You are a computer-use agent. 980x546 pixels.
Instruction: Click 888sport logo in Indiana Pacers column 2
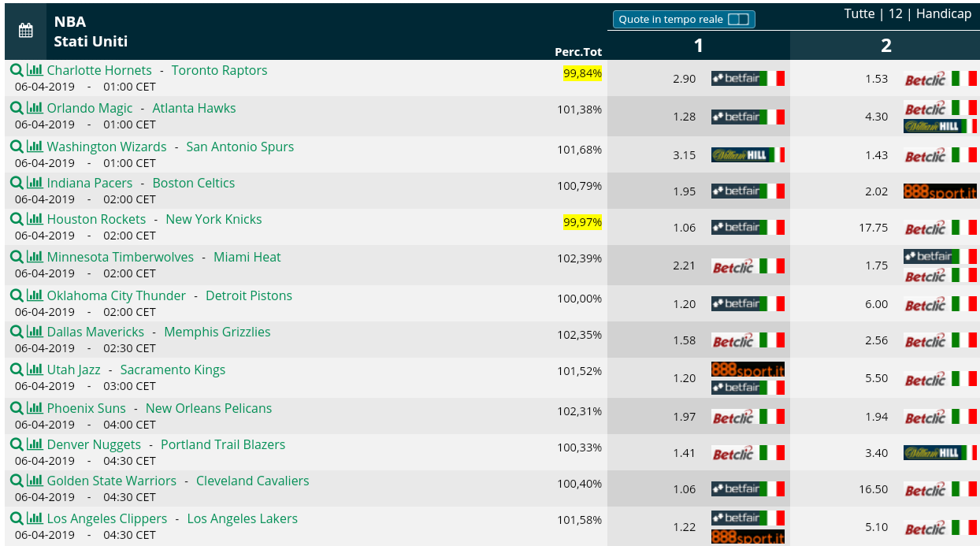940,191
